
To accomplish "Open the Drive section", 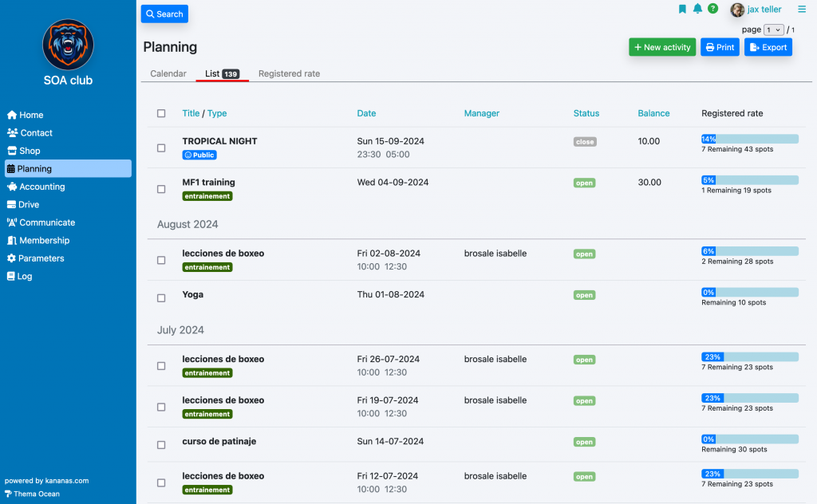I will [x=29, y=205].
